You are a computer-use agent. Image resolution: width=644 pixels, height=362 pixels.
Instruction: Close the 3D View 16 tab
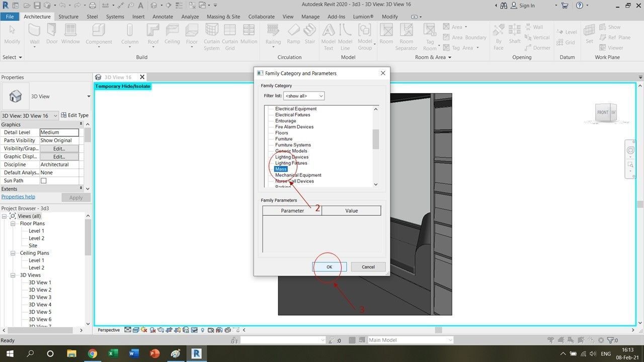142,77
